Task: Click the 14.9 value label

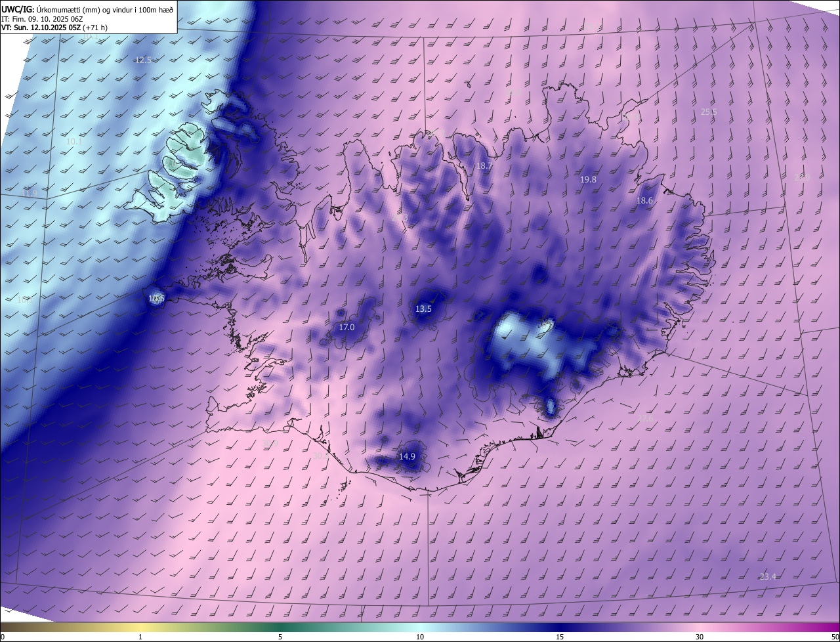Action: [407, 456]
